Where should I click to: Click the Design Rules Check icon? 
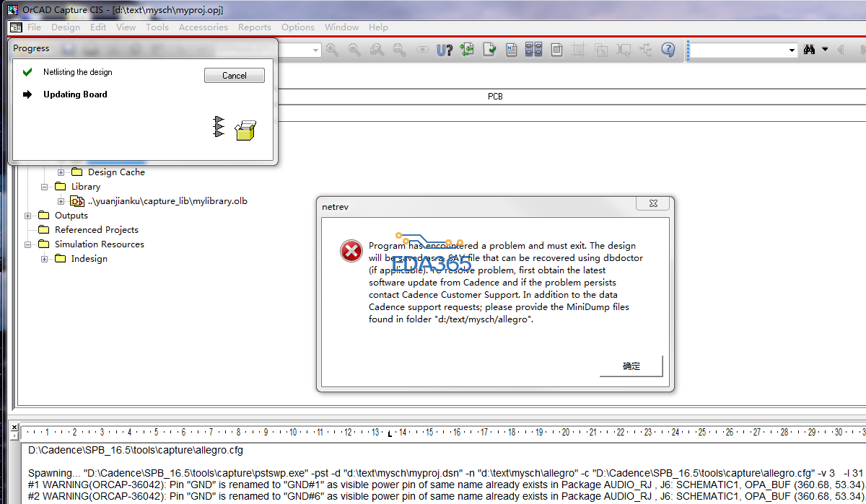489,50
